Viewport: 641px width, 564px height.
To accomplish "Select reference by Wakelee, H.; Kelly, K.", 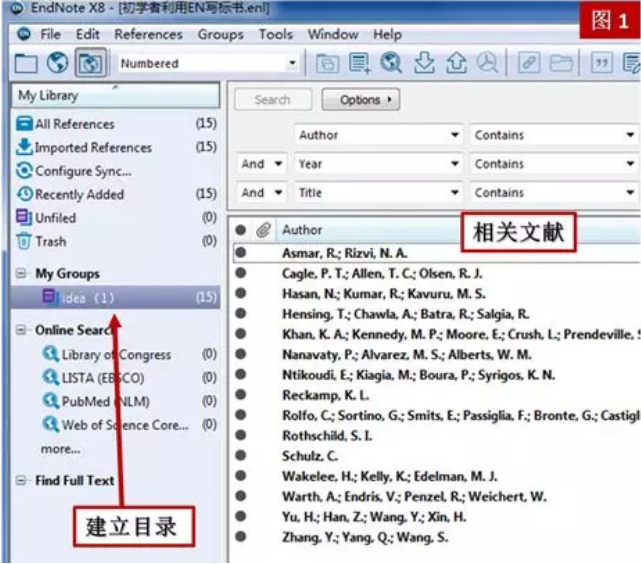I will (437, 476).
